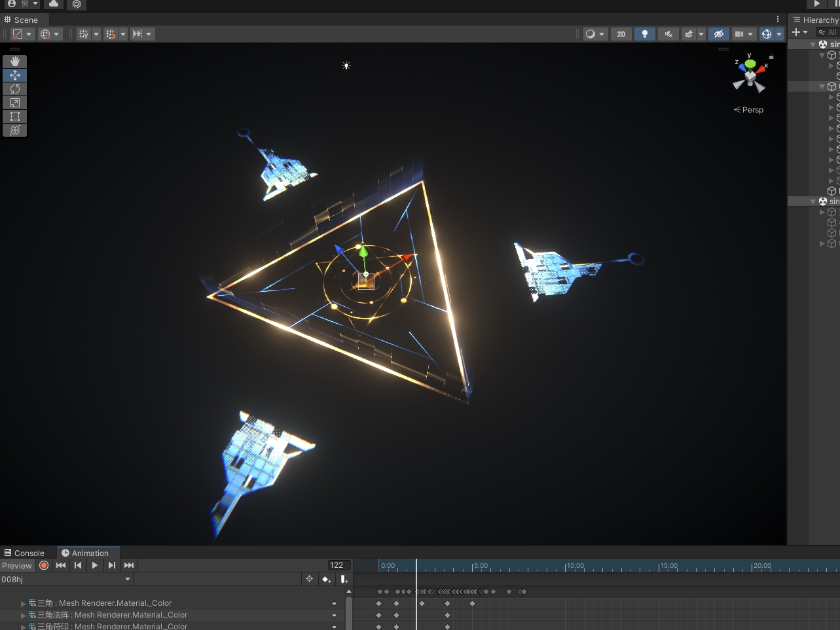Enable animation keyframe recording mode
The height and width of the screenshot is (630, 840).
pos(44,566)
